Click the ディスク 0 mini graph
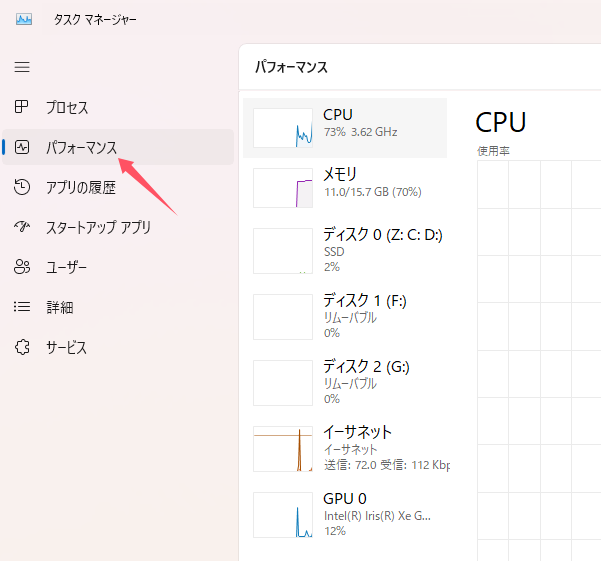Viewport: 601px width, 561px height. (283, 251)
